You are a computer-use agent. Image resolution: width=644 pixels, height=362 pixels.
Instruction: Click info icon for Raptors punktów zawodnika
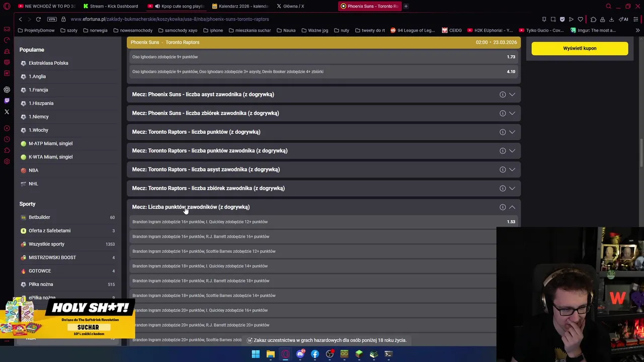coord(503,151)
